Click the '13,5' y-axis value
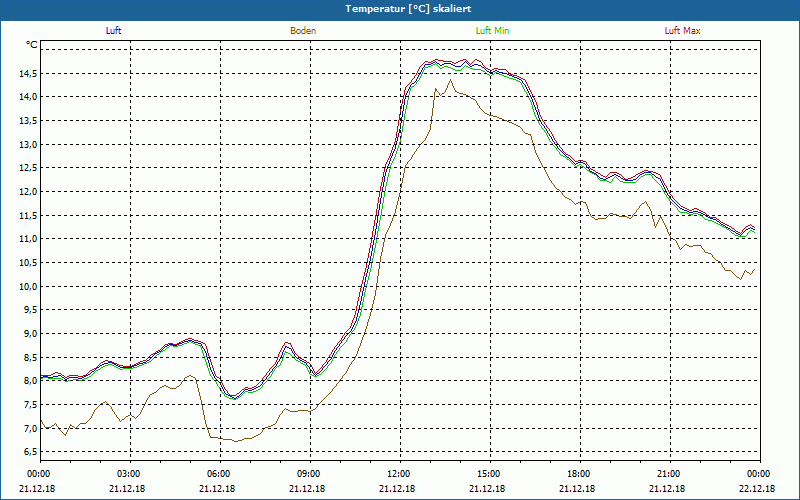The width and height of the screenshot is (800, 500). pos(28,121)
